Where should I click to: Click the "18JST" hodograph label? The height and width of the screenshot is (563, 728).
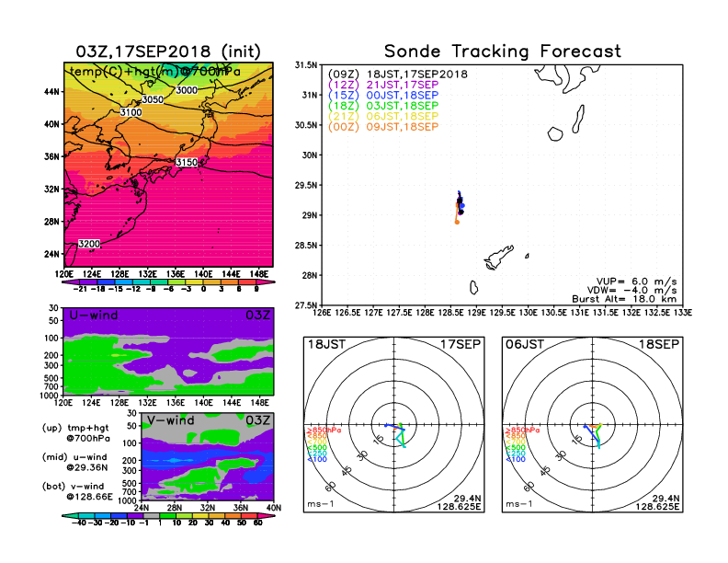[x=326, y=345]
